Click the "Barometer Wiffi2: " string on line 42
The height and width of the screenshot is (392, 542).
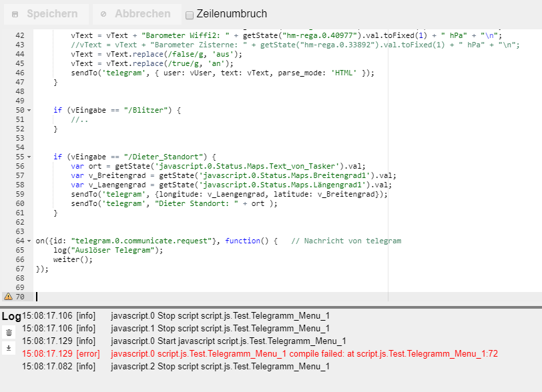pos(186,35)
